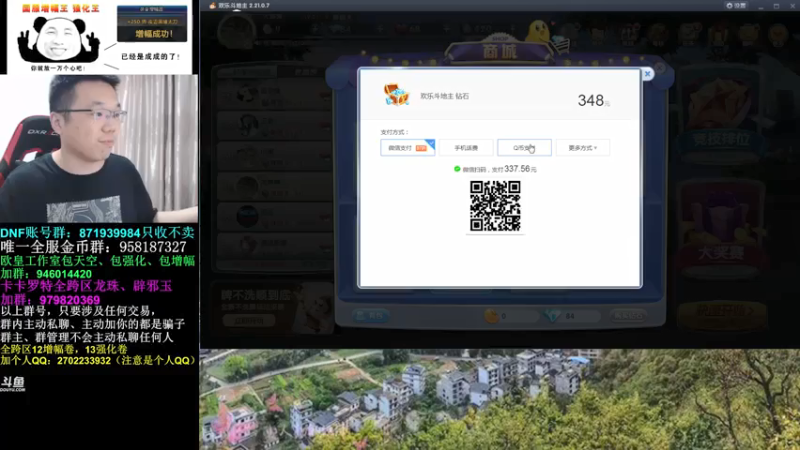800x450 pixels.
Task: Click the button under 牌不洗顺到底 banner
Action: (249, 321)
